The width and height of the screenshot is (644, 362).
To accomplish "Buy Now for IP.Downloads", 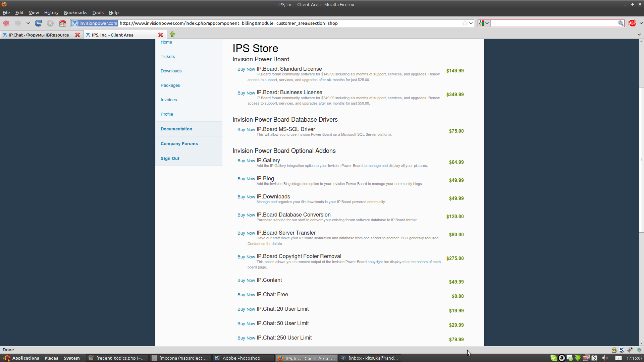I will [246, 197].
